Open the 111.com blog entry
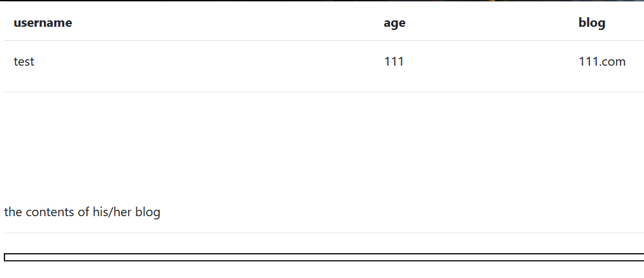The image size is (644, 278). pyautogui.click(x=602, y=62)
